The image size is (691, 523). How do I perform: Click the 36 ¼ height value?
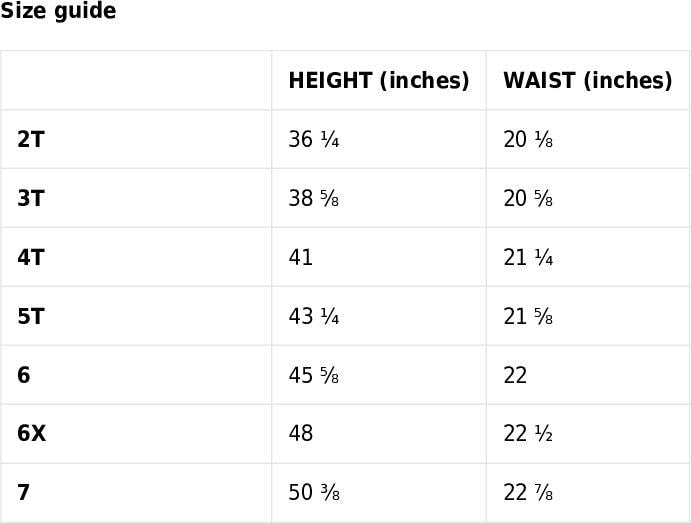pyautogui.click(x=314, y=140)
